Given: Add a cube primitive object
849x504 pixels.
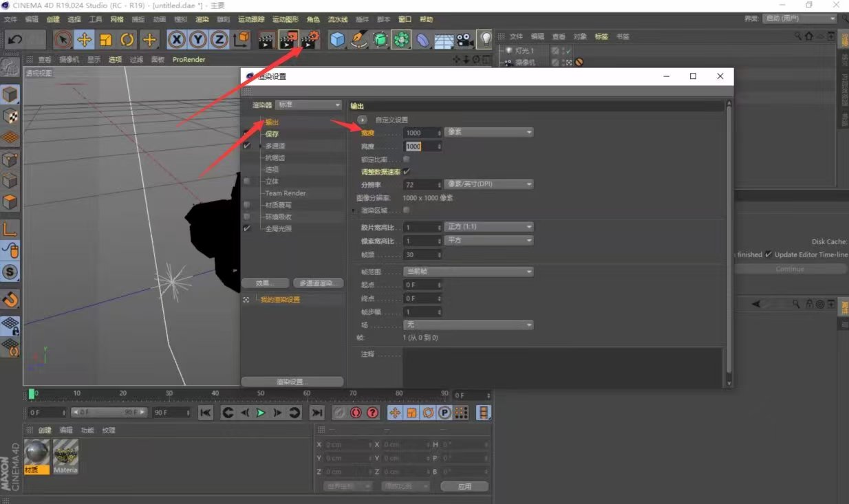Looking at the screenshot, I should (336, 40).
